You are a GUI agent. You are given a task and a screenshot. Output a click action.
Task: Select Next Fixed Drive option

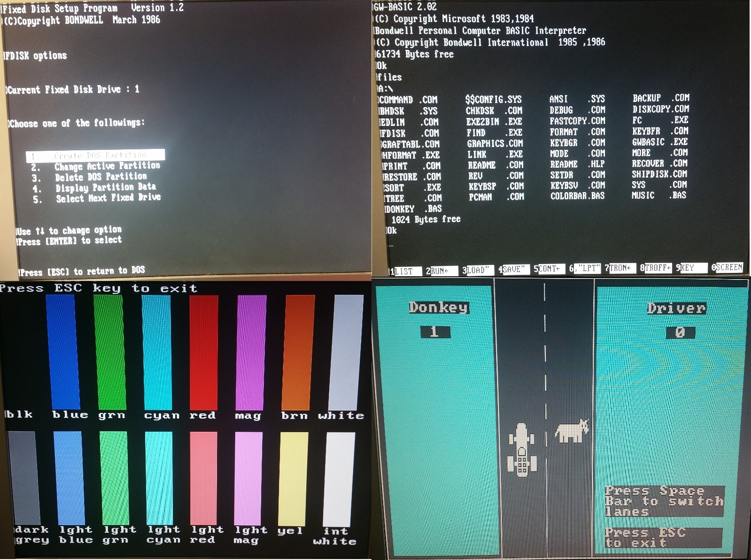(x=97, y=198)
